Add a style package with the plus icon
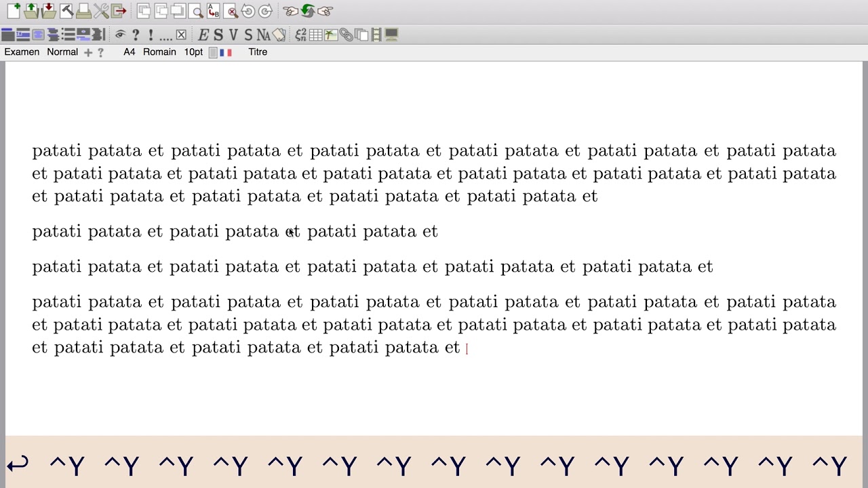The height and width of the screenshot is (488, 868). click(88, 52)
